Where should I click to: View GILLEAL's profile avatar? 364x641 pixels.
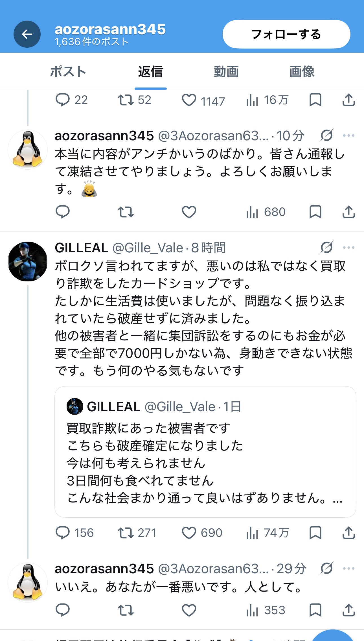tap(28, 261)
